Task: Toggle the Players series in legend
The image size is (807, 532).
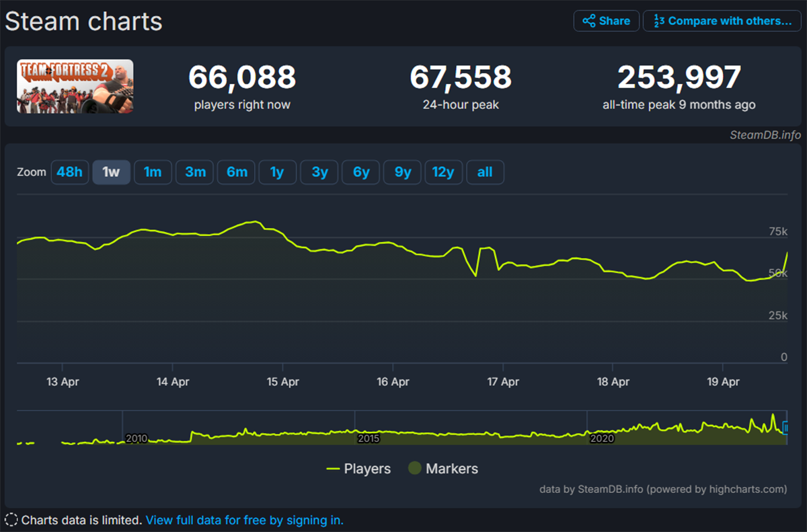Action: [358, 469]
